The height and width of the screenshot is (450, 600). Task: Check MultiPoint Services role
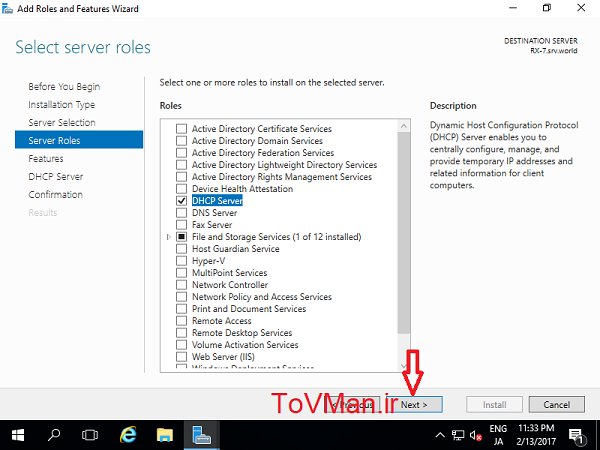point(181,272)
